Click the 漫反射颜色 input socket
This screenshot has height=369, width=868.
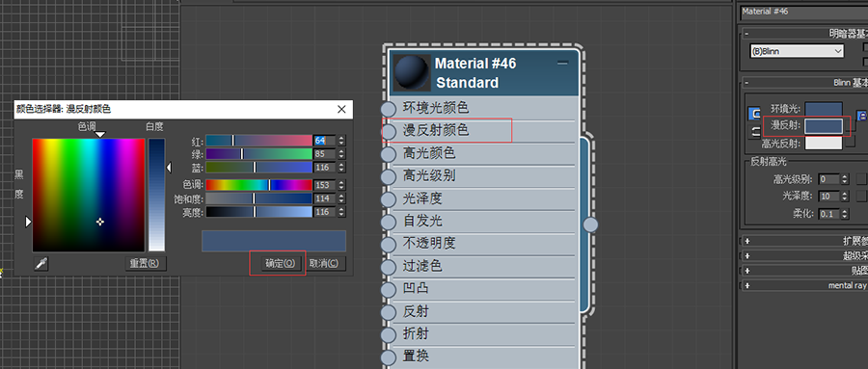[389, 131]
